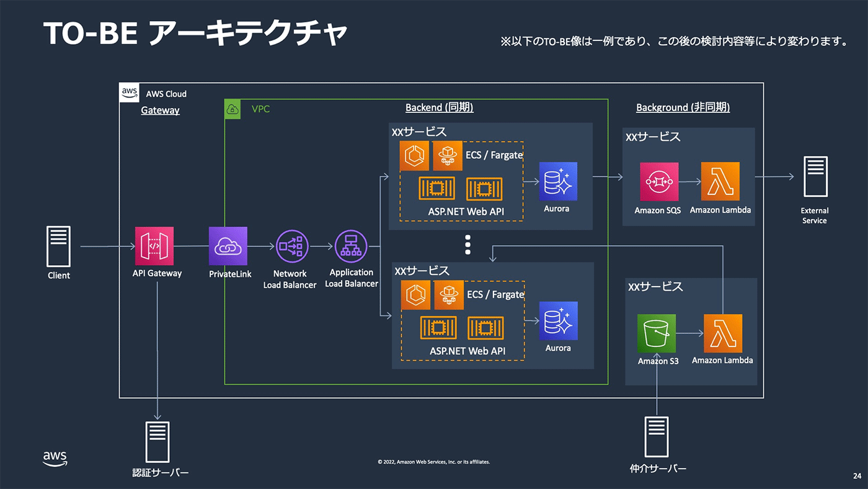Select the "Amazon SQS" label

658,210
